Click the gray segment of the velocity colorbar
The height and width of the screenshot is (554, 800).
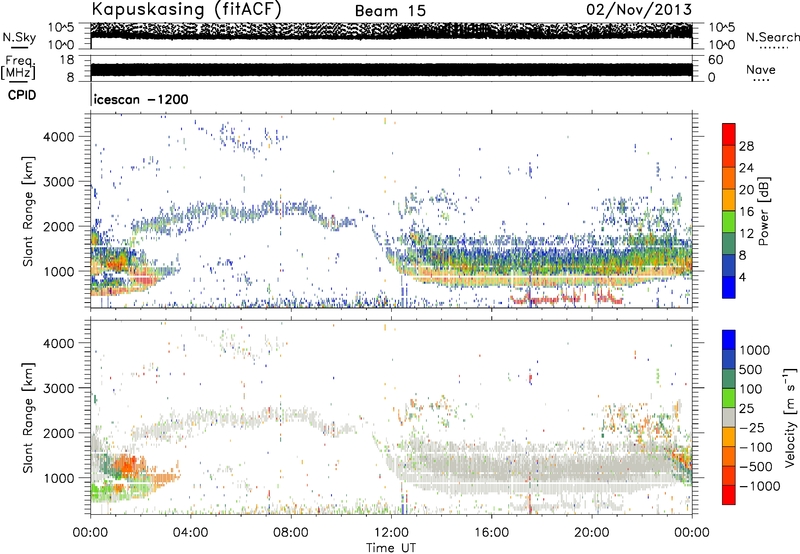[729, 417]
